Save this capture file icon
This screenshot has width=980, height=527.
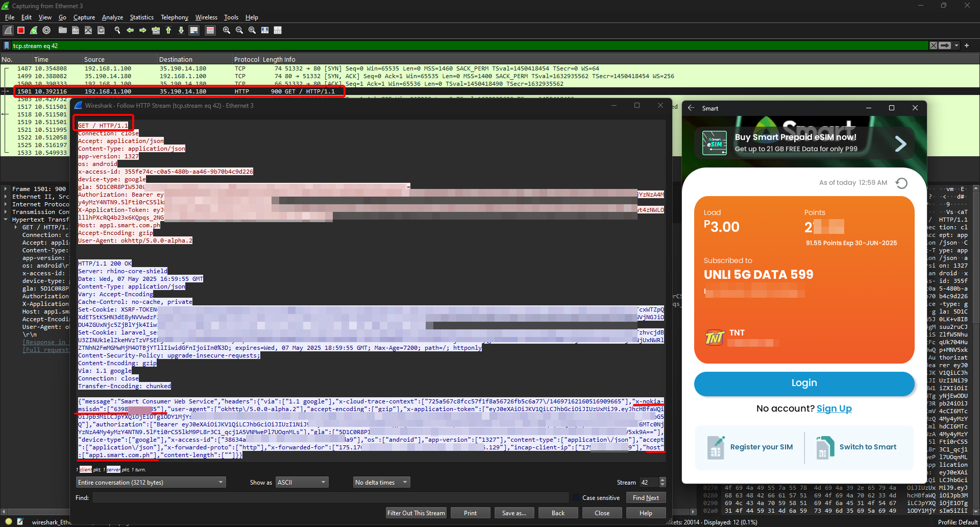pos(75,30)
